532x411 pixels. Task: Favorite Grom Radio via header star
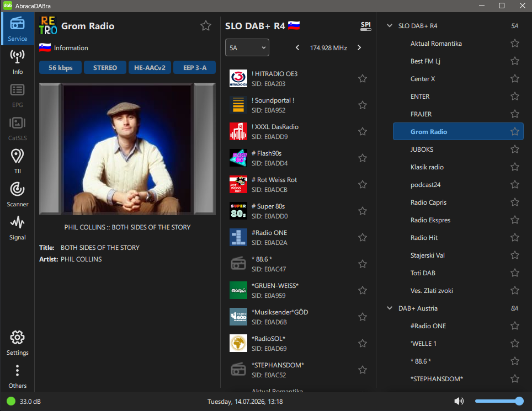[206, 26]
